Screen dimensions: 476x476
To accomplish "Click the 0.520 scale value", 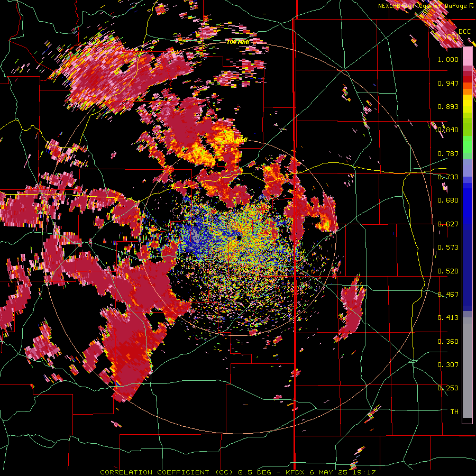I will coord(448,271).
